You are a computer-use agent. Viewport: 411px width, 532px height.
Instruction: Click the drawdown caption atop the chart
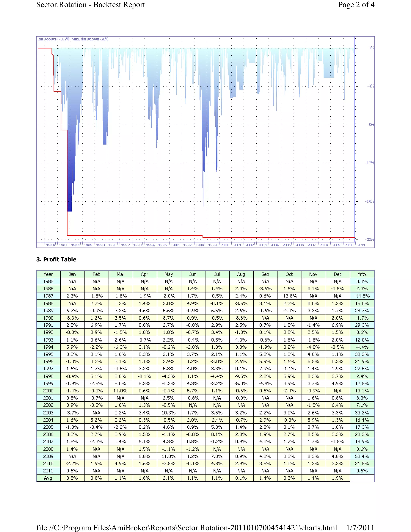[x=73, y=39]
